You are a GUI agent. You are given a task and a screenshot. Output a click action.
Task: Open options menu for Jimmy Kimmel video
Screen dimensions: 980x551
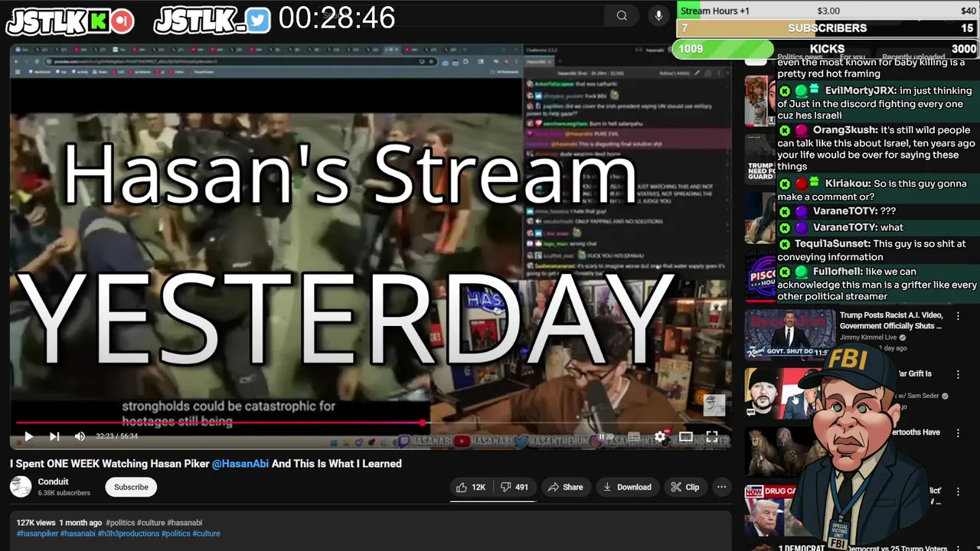pyautogui.click(x=957, y=316)
